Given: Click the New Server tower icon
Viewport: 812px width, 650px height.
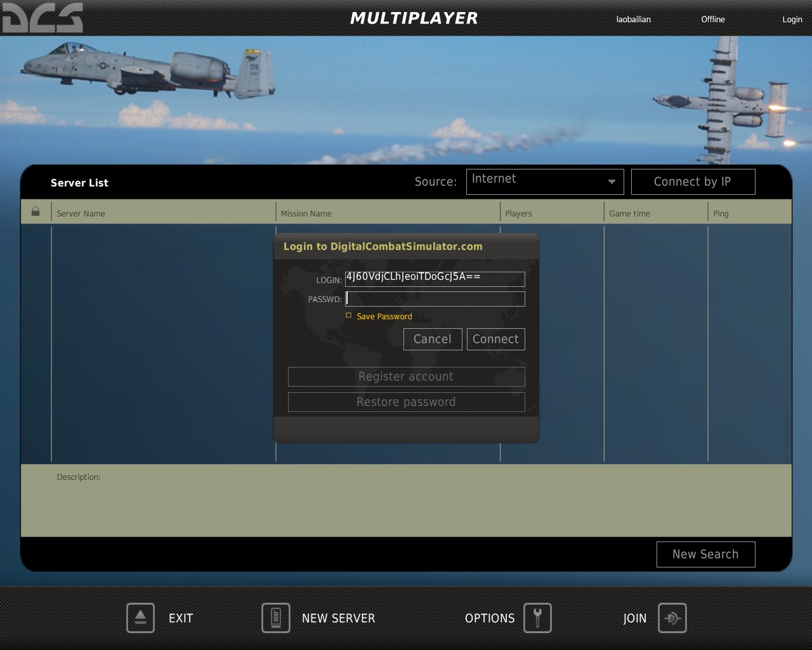Looking at the screenshot, I should pos(276,618).
